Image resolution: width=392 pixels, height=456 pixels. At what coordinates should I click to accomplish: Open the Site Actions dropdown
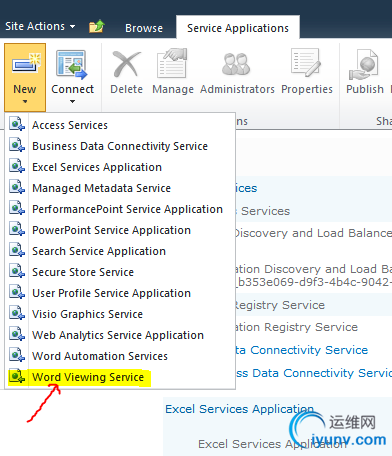pos(40,26)
